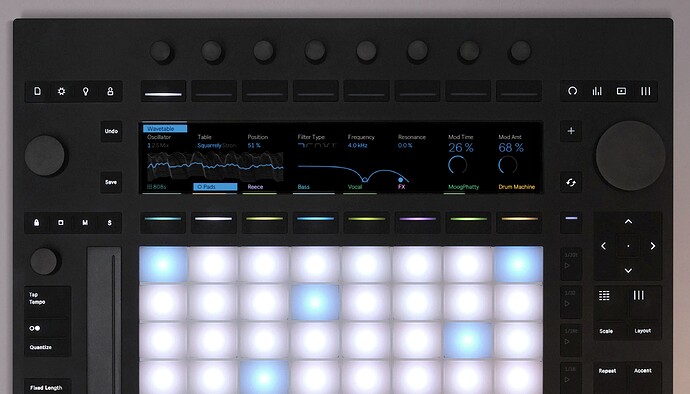Toggle the M mute button

pos(85,223)
